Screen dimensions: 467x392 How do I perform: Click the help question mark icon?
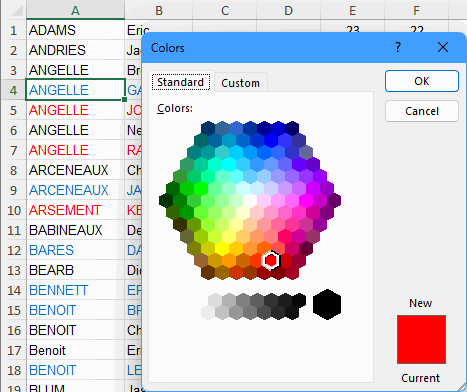tap(398, 47)
